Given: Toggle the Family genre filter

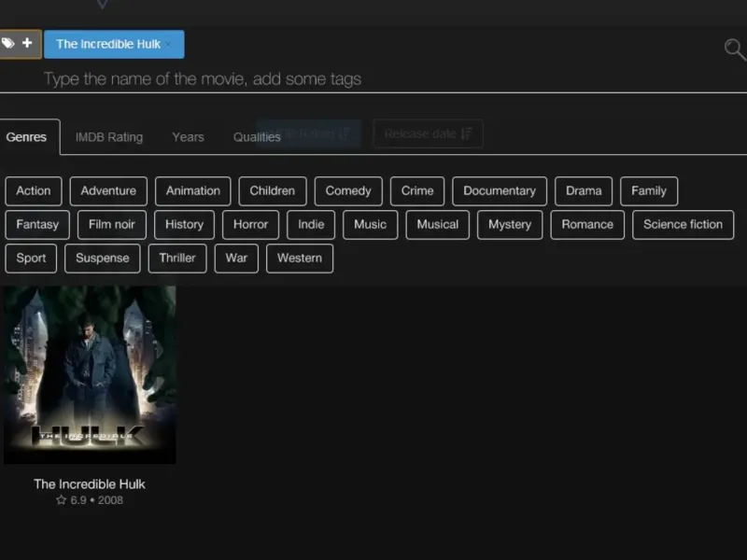Looking at the screenshot, I should pyautogui.click(x=649, y=191).
